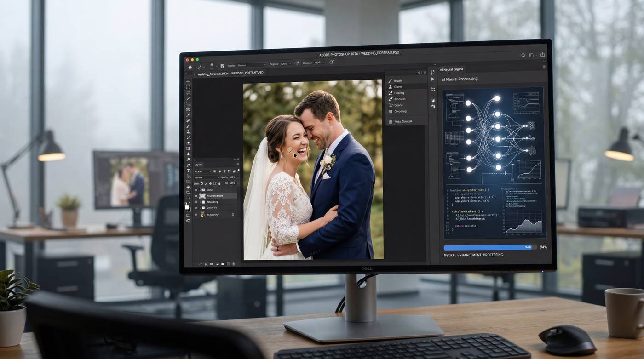The height and width of the screenshot is (359, 644).
Task: Open the Mode dropdown in the options bar
Action: click(x=252, y=65)
